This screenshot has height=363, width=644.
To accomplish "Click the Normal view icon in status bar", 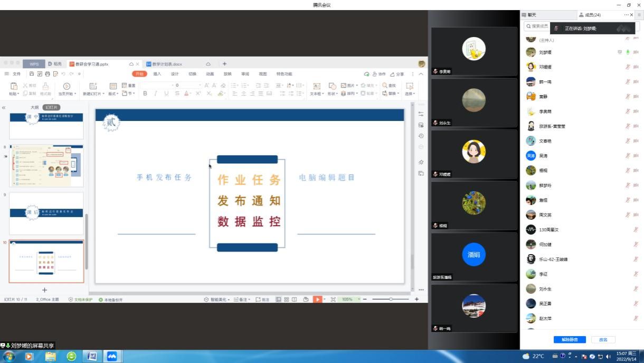I will [279, 299].
